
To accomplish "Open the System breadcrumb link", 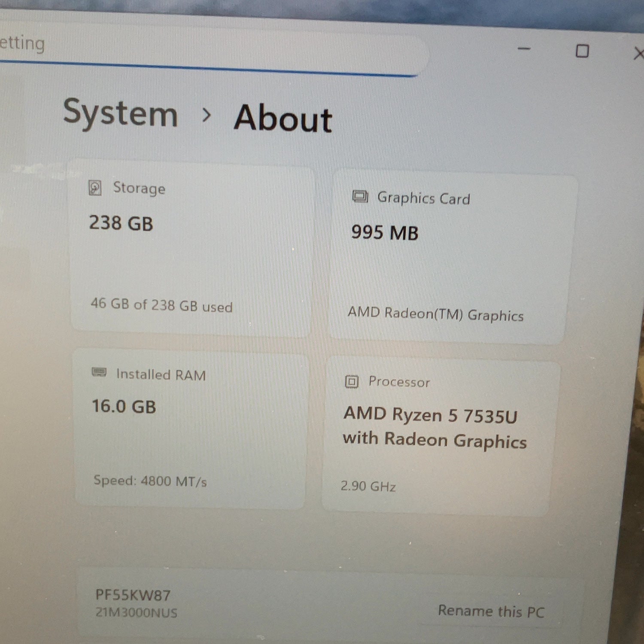I will (x=121, y=113).
